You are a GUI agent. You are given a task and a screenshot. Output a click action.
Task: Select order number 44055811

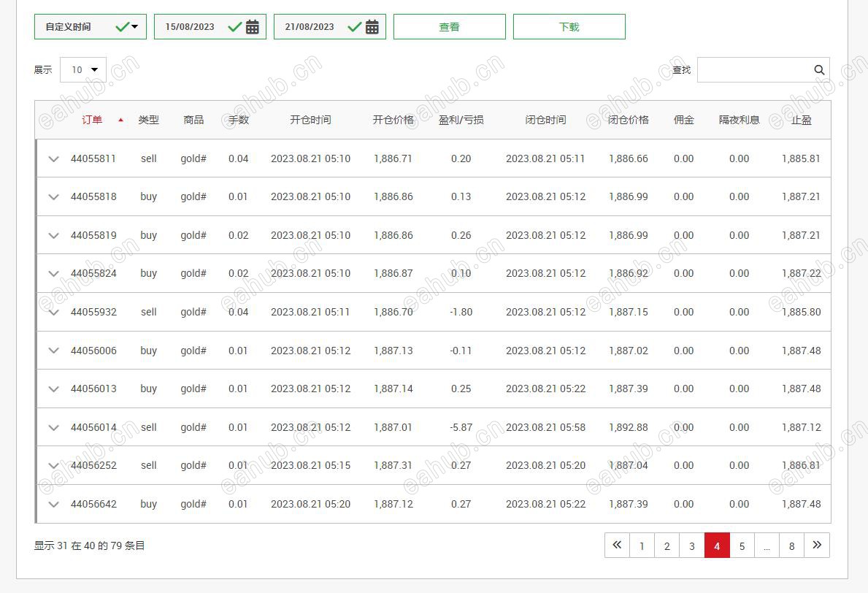[x=93, y=158]
